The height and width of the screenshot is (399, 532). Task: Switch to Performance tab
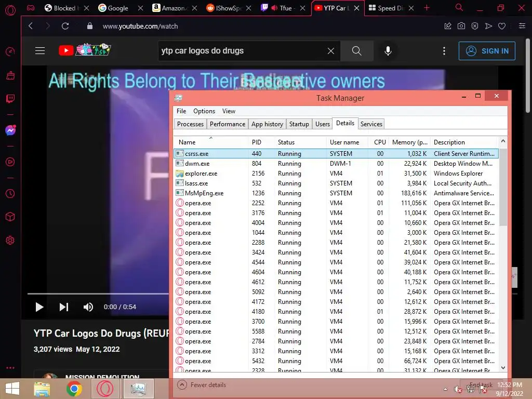[228, 124]
